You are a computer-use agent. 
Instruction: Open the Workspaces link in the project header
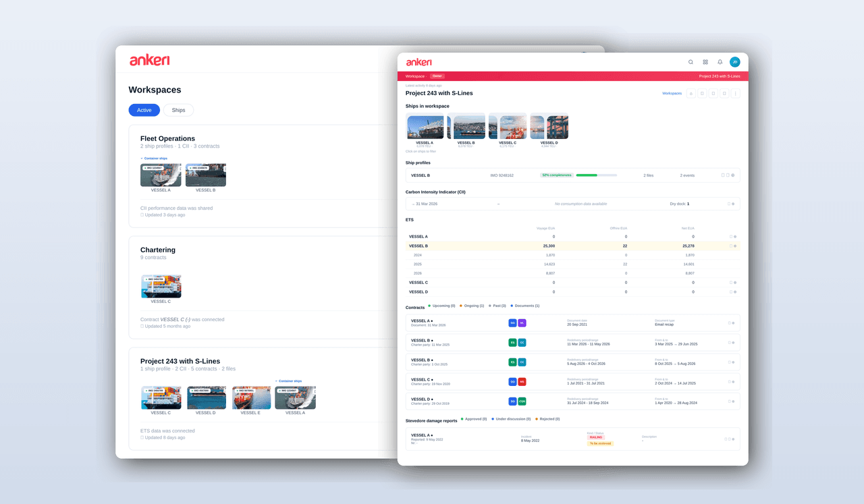(672, 93)
